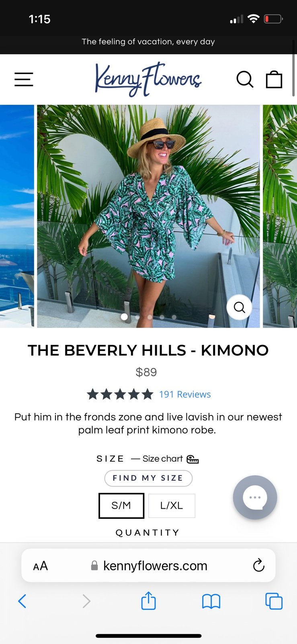The image size is (297, 644).
Task: Open the AA reader text options menu
Action: point(41,566)
